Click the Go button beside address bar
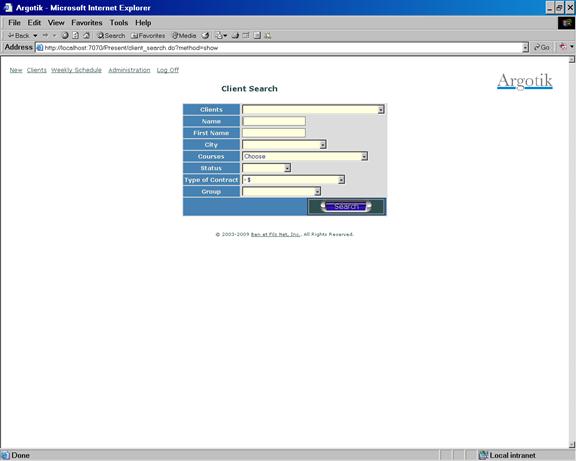 pos(542,47)
